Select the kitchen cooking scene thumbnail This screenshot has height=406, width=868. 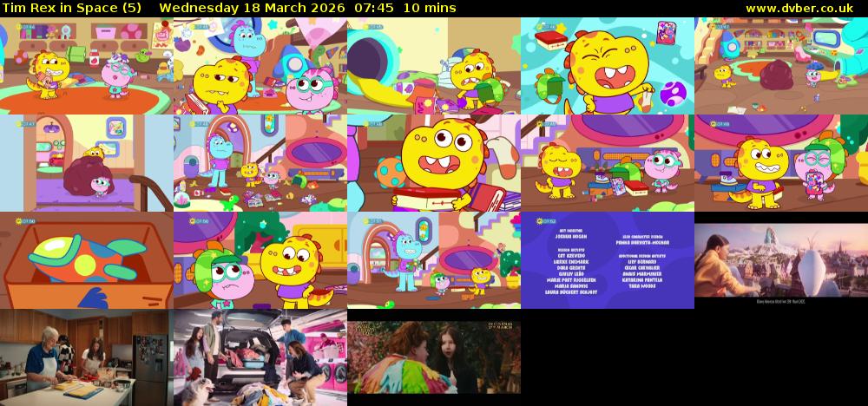tap(86, 357)
